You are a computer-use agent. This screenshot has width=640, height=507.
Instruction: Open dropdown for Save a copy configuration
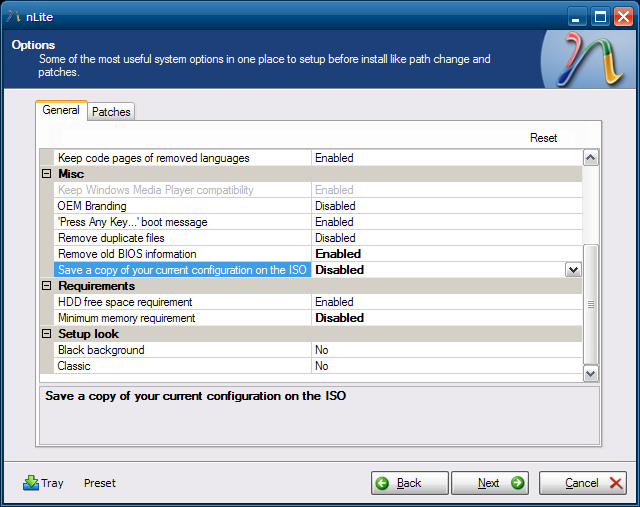point(573,270)
